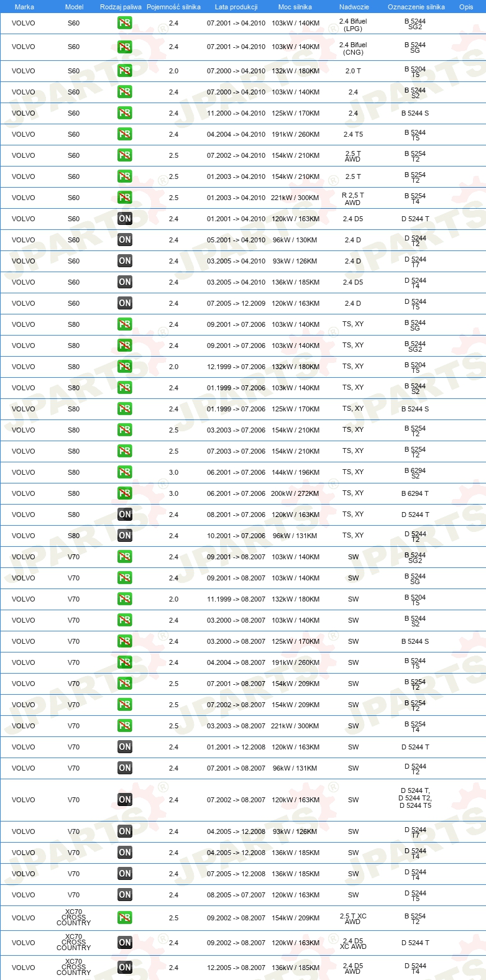The height and width of the screenshot is (980, 486).
Task: Select the '96kW / 131KM' cell in the S80 row
Action: [295, 536]
